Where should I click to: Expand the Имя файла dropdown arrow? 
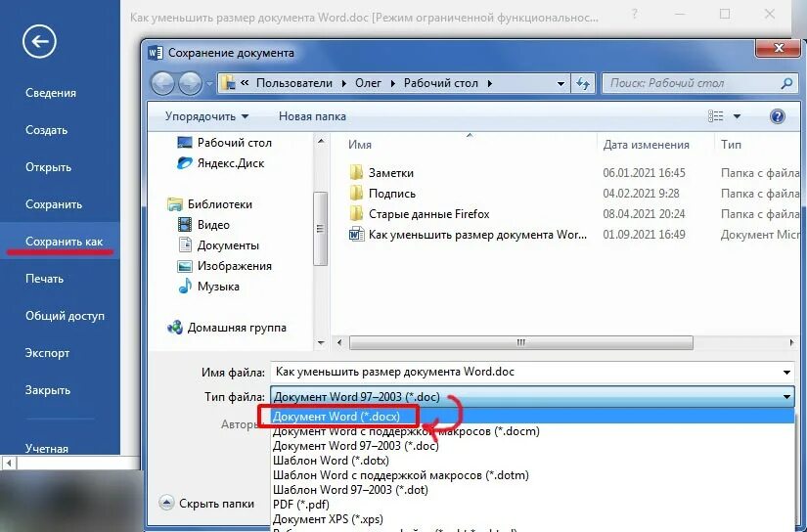786,372
